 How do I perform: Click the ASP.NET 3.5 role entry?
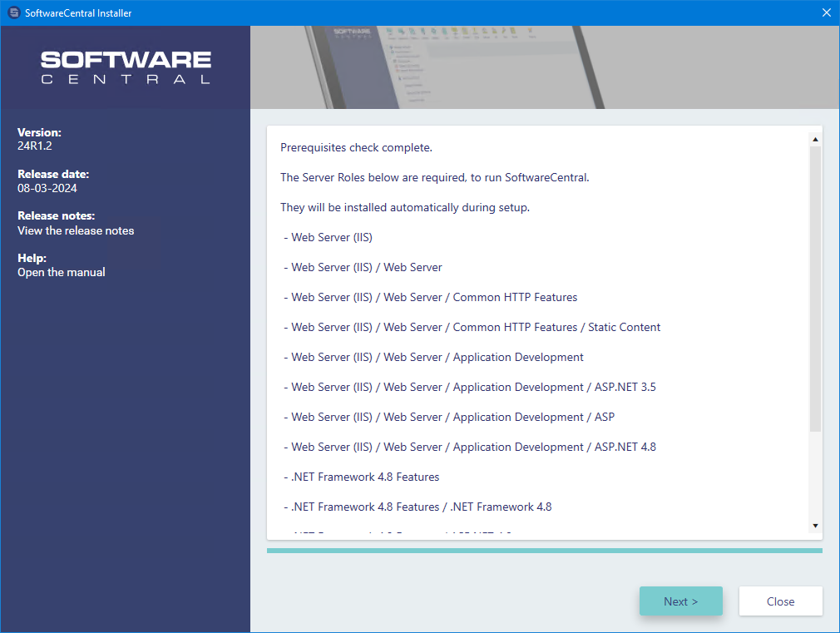pos(473,388)
